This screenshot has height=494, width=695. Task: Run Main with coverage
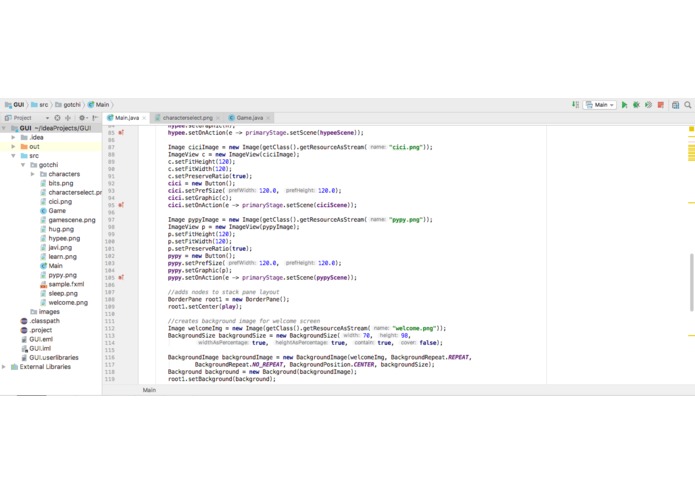click(x=648, y=105)
